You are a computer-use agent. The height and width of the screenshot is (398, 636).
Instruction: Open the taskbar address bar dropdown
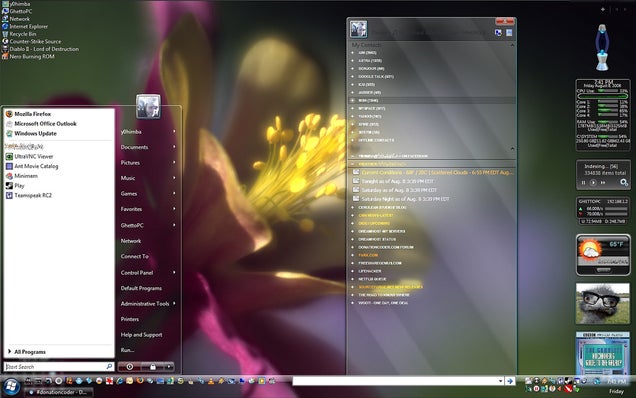[x=500, y=381]
